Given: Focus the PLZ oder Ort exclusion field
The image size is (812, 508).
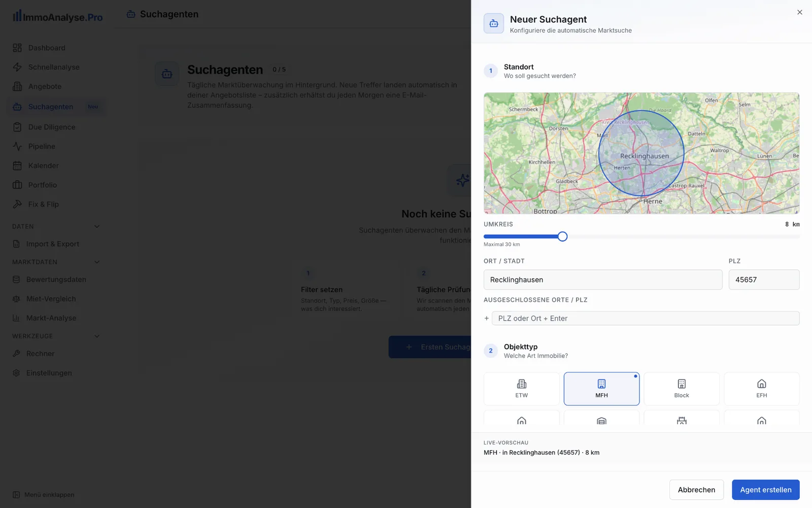Looking at the screenshot, I should [x=646, y=319].
